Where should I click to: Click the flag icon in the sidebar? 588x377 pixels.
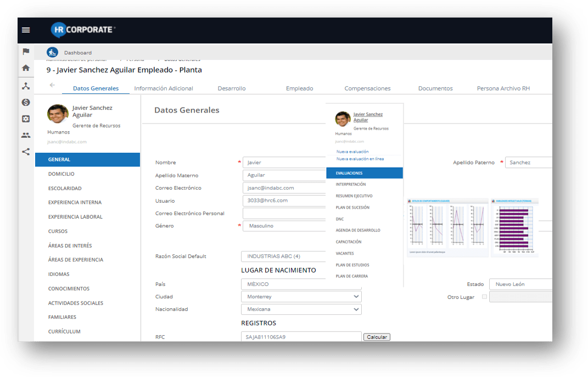click(26, 52)
